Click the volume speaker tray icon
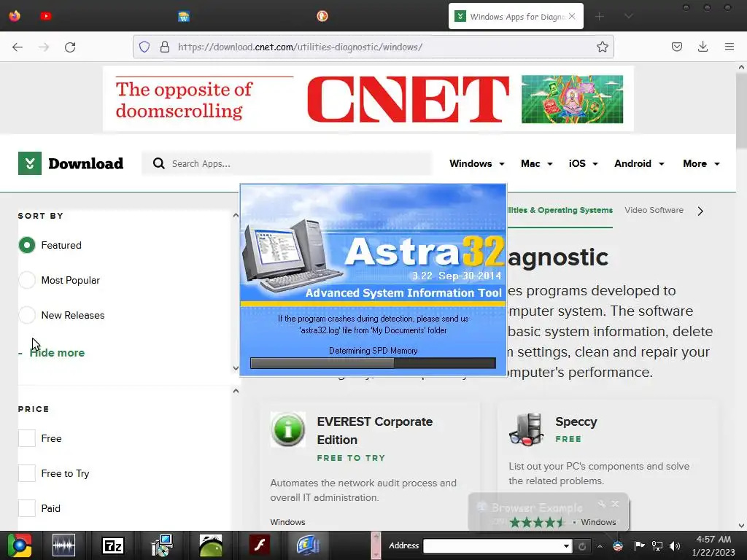This screenshot has width=747, height=560. tap(675, 546)
